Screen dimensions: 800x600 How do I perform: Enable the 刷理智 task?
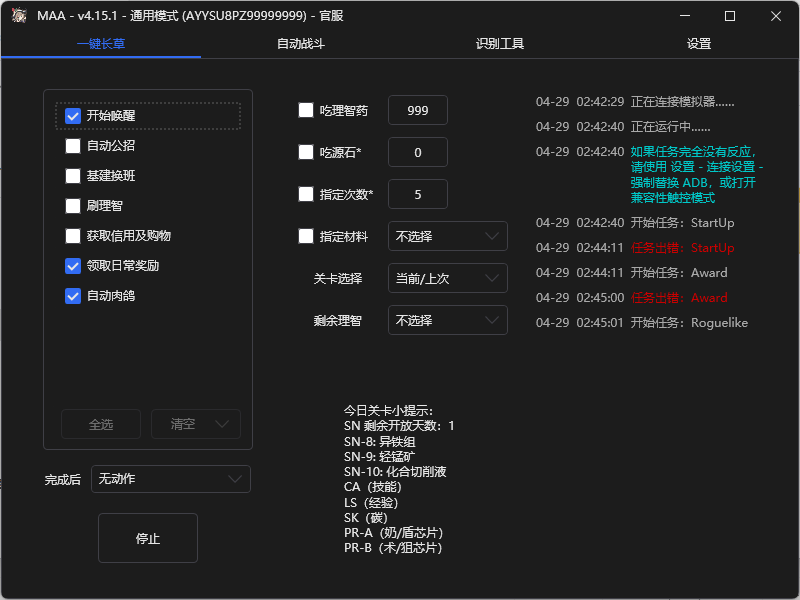[x=73, y=205]
